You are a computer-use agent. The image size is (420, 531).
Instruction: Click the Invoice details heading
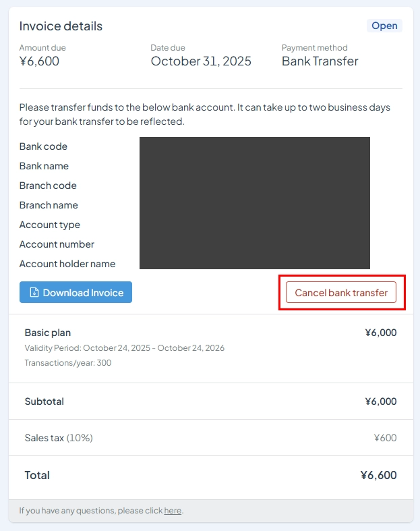61,26
